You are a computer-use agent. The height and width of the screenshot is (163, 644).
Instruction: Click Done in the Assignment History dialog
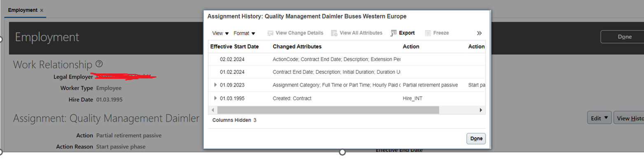pos(476,139)
